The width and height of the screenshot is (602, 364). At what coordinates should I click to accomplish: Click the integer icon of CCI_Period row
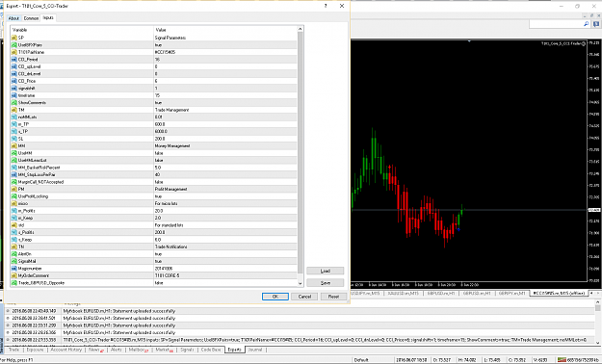14,60
